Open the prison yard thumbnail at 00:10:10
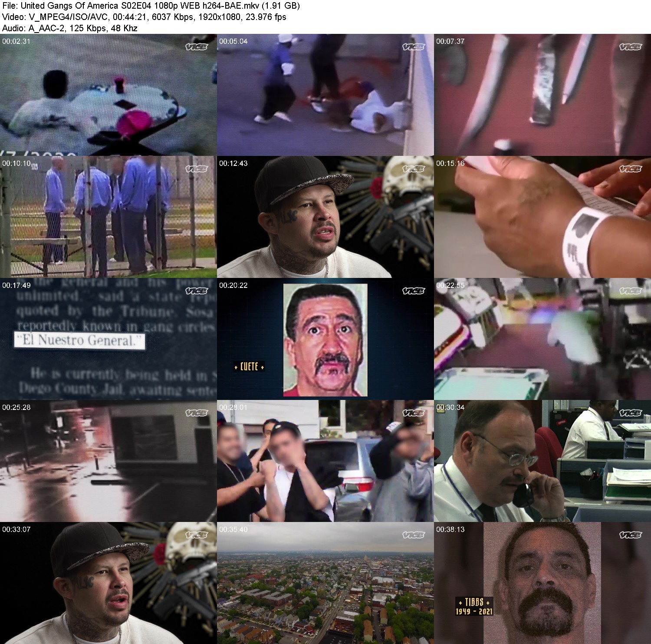The height and width of the screenshot is (644, 651). click(x=108, y=217)
